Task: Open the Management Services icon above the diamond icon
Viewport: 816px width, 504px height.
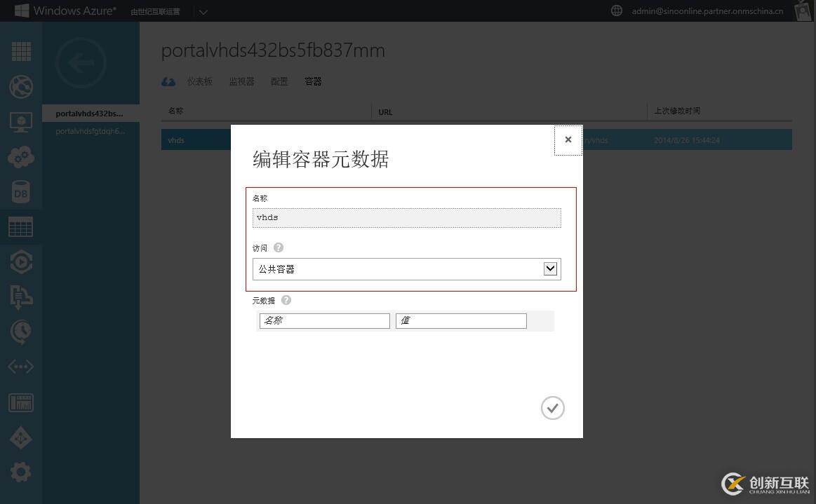Action: click(21, 402)
